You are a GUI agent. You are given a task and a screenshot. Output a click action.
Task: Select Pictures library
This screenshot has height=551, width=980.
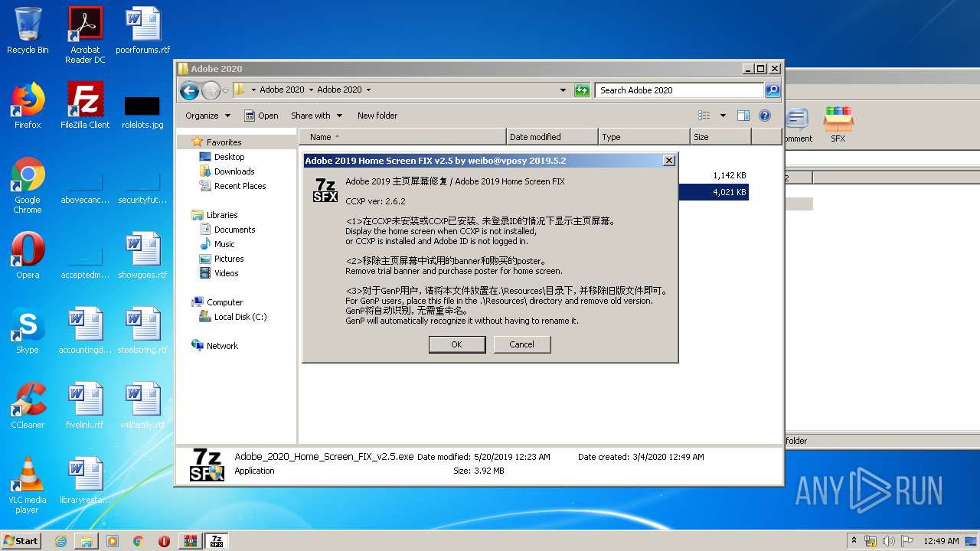point(229,259)
